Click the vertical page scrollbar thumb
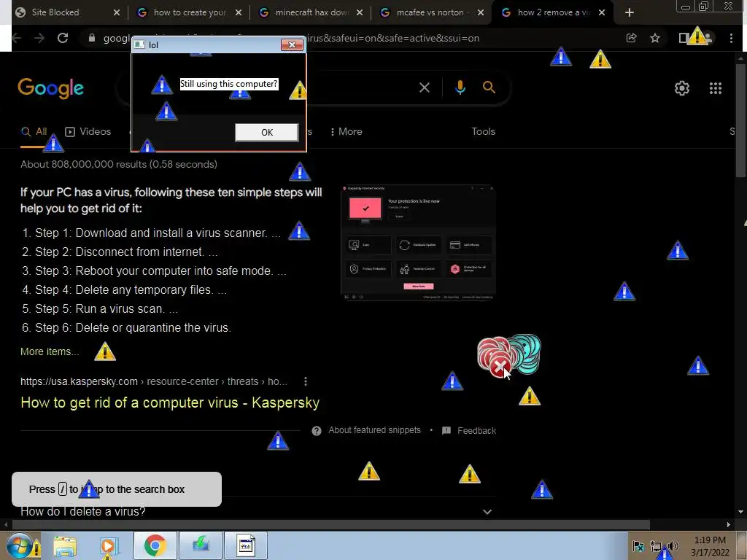 741,122
